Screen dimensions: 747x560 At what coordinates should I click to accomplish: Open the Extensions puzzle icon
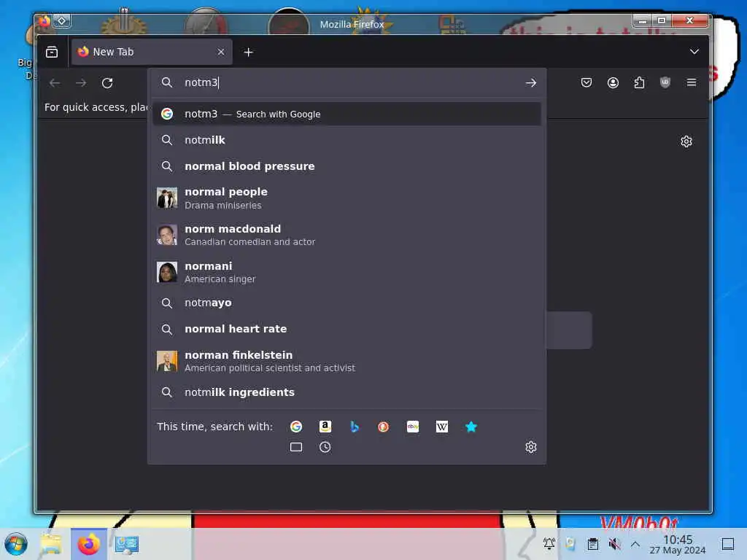pyautogui.click(x=639, y=82)
